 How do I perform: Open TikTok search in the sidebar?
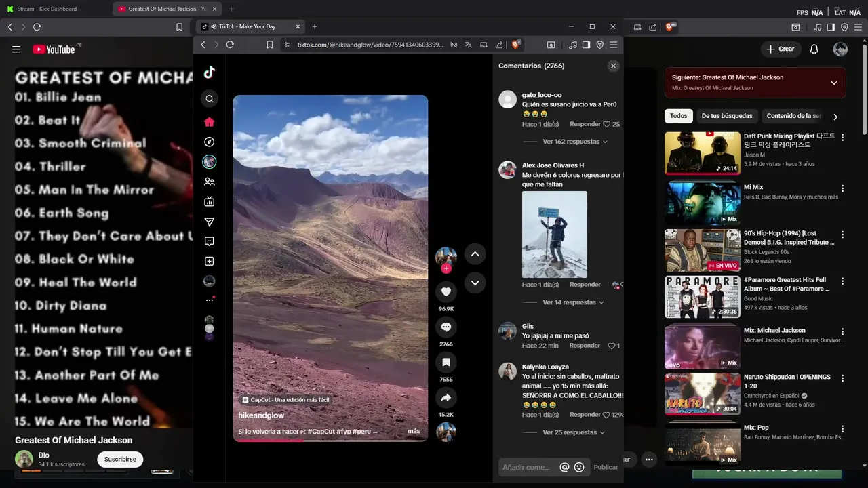click(x=210, y=99)
